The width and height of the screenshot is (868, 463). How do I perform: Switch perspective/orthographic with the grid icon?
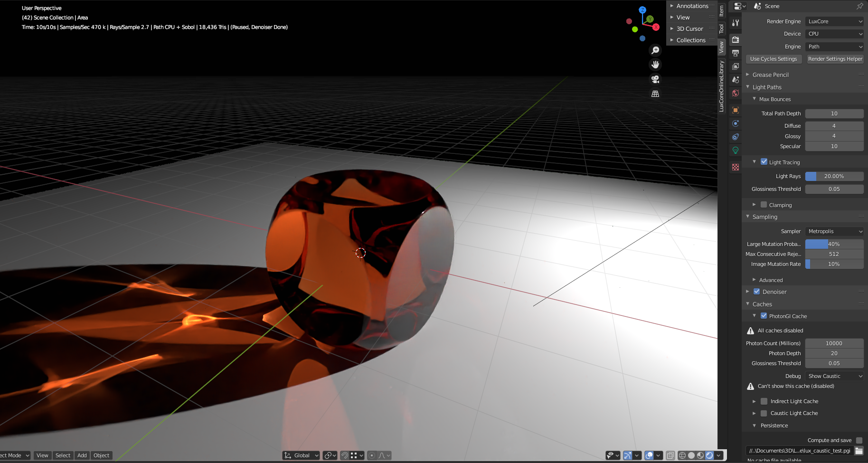pyautogui.click(x=655, y=94)
